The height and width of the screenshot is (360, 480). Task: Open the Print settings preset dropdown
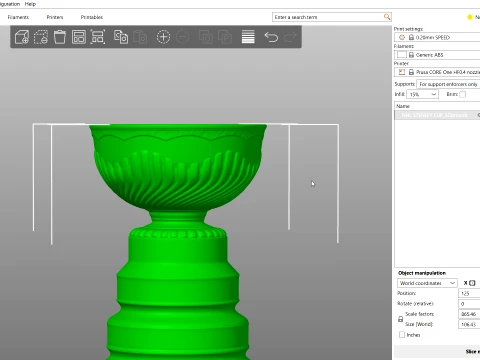437,37
